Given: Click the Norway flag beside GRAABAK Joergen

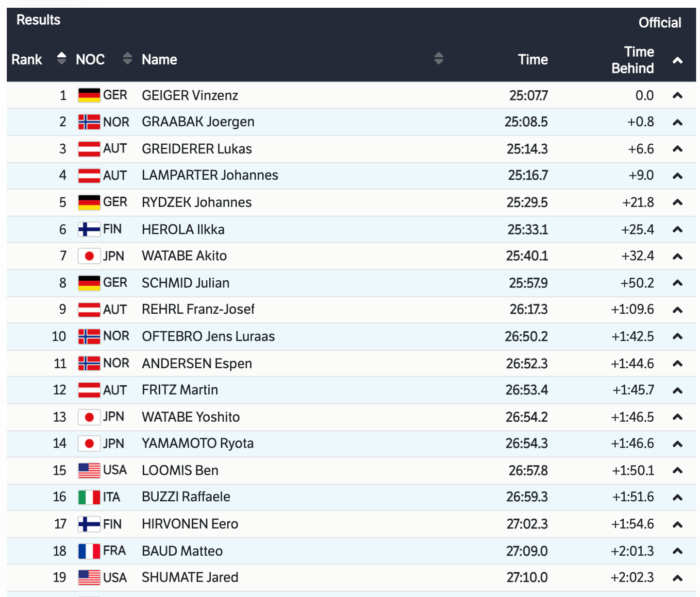Looking at the screenshot, I should [x=89, y=122].
